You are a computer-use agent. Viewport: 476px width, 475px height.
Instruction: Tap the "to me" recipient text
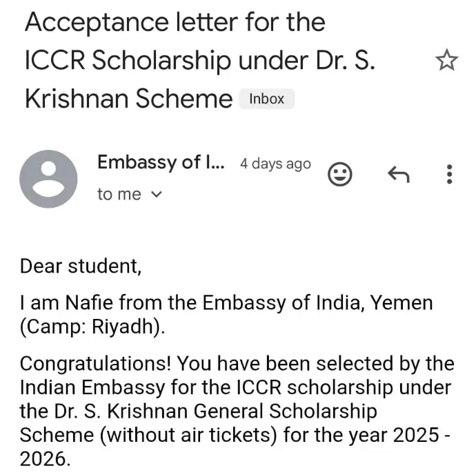point(119,195)
